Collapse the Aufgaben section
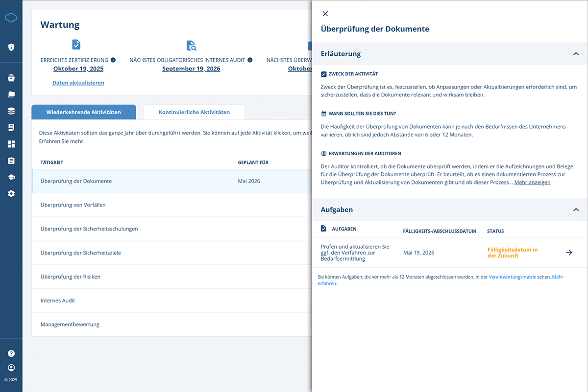The image size is (588, 392). click(x=576, y=209)
